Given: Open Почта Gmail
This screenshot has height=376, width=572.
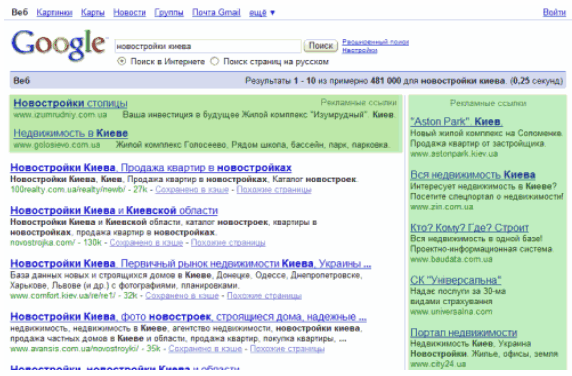Looking at the screenshot, I should tap(216, 12).
